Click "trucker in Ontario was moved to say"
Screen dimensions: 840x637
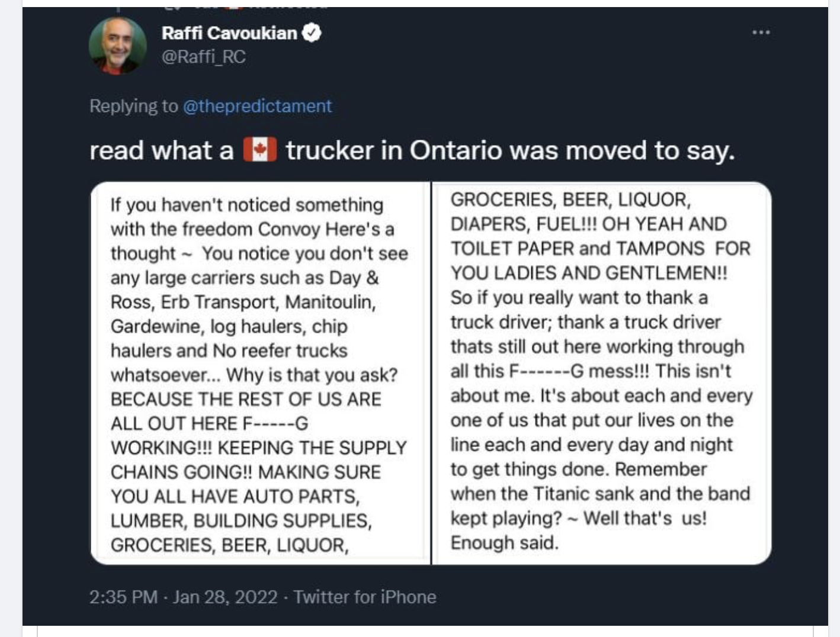click(x=510, y=150)
